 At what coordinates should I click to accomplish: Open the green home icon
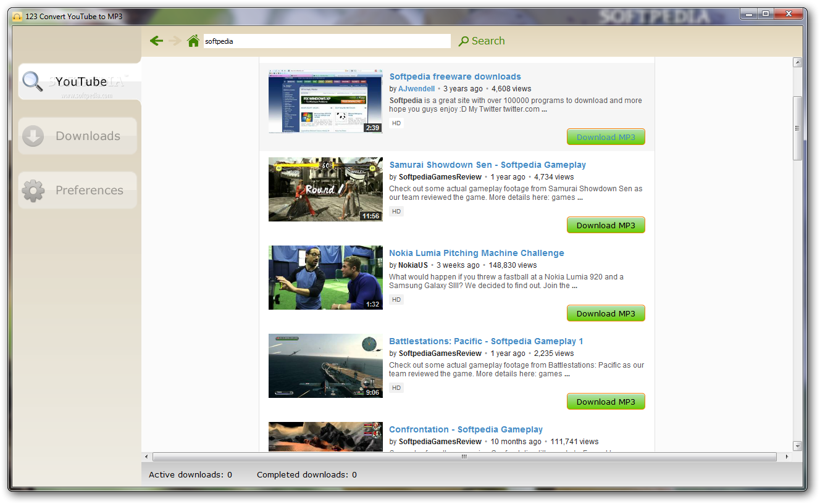coord(193,41)
